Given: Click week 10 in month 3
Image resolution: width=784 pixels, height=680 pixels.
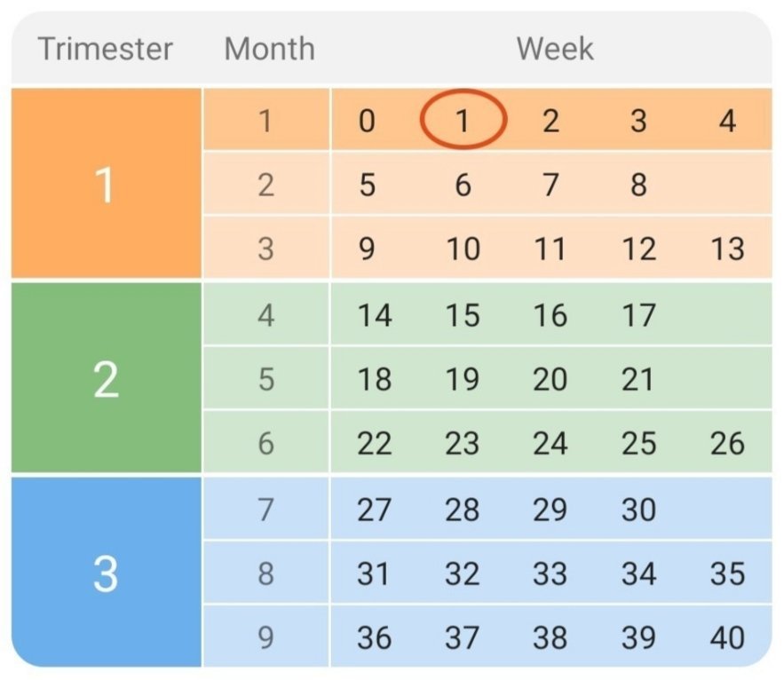Looking at the screenshot, I should [462, 249].
